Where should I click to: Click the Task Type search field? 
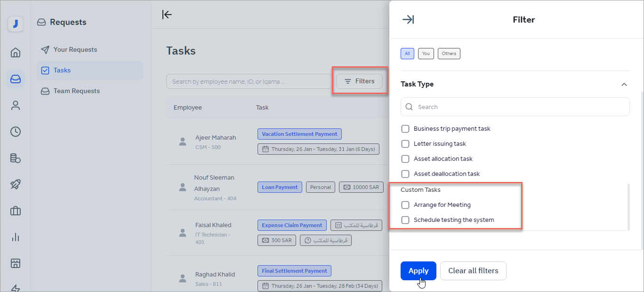pos(515,107)
